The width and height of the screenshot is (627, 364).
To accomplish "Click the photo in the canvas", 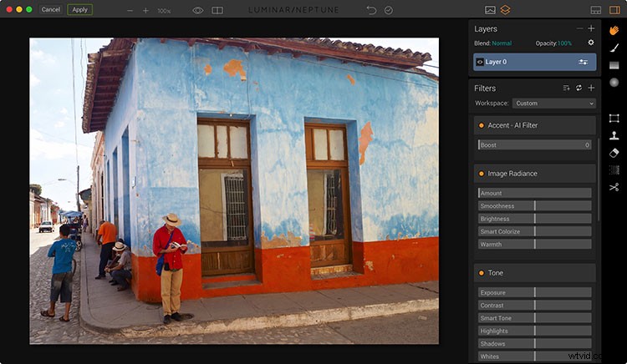I will coord(234,191).
